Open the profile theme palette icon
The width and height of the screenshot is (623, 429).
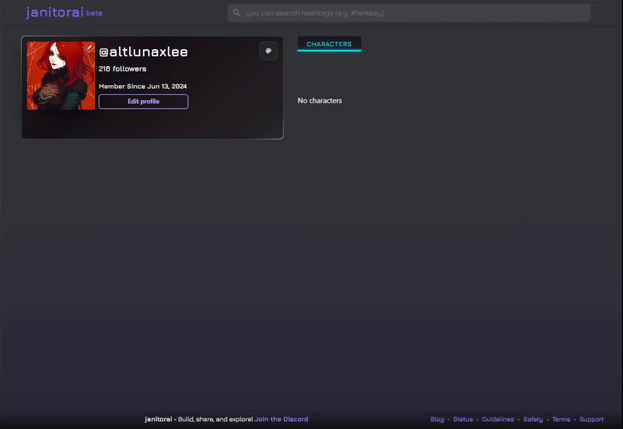pos(268,51)
